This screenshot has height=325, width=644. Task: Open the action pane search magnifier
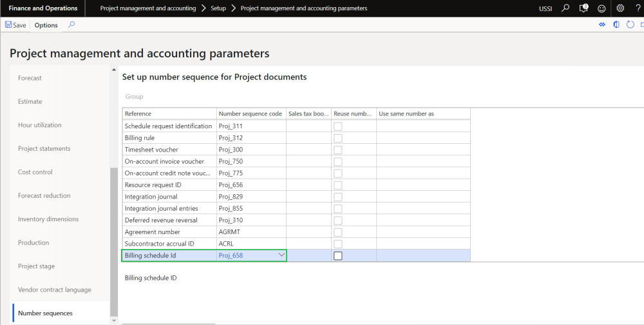click(71, 25)
